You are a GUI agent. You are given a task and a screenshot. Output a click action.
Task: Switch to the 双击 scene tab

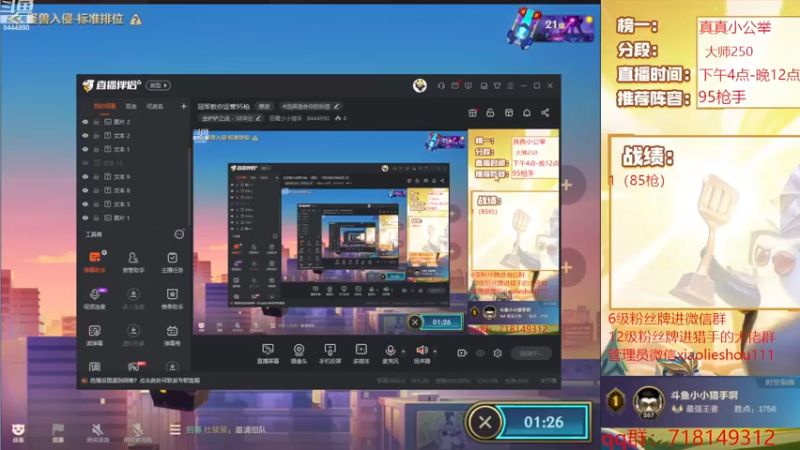tap(131, 106)
